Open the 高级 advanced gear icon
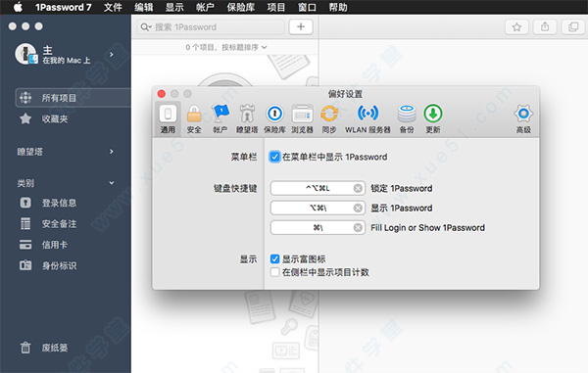The image size is (588, 373). point(523,114)
